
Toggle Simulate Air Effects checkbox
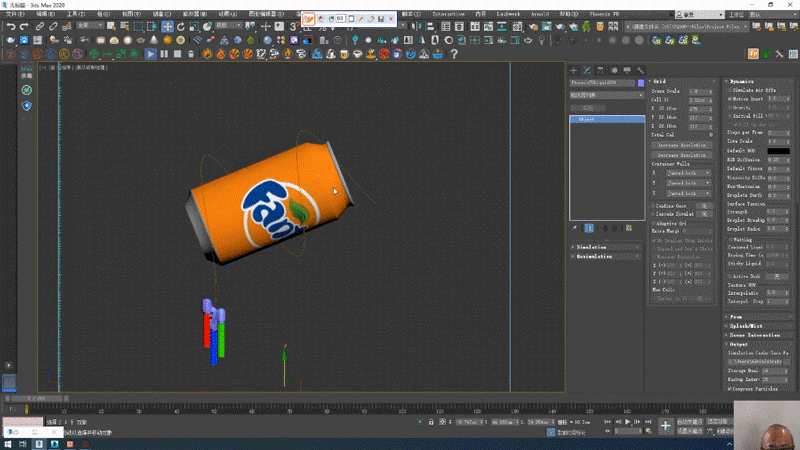click(x=730, y=90)
